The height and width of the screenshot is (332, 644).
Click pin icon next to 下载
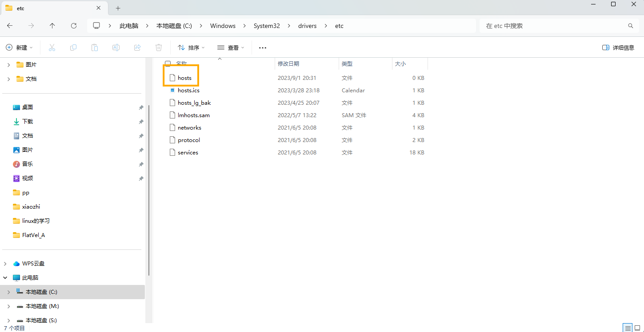[141, 122]
